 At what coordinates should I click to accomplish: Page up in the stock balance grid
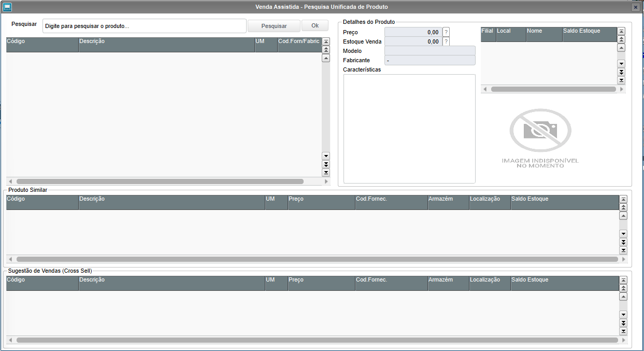621,39
